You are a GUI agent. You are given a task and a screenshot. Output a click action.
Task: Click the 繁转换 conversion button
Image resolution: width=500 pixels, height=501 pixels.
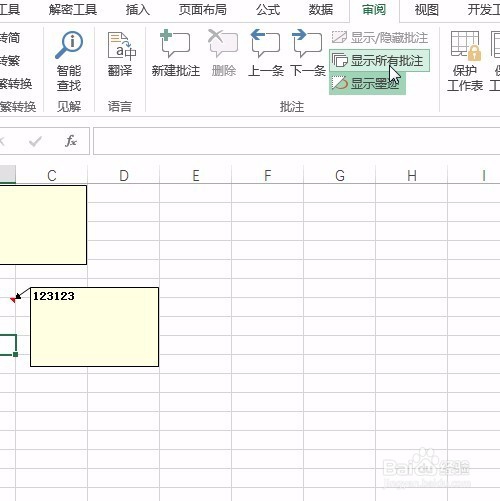(16, 83)
